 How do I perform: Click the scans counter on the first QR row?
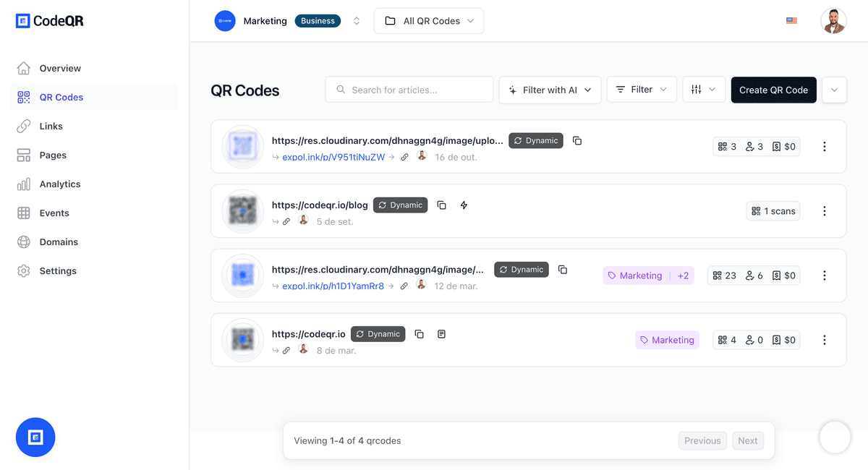click(x=726, y=146)
